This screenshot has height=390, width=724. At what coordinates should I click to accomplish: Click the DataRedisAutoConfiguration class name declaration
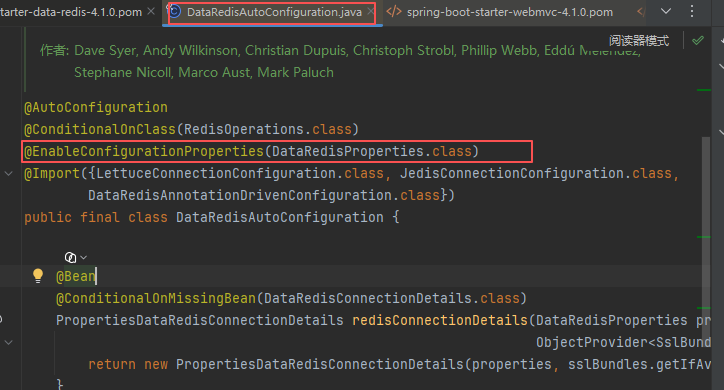click(x=280, y=217)
